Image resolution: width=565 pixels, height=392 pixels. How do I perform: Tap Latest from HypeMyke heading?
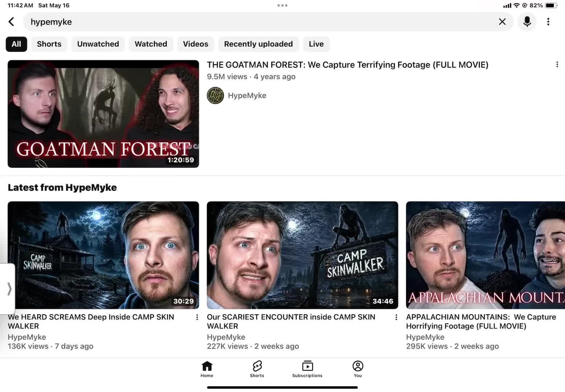(x=62, y=188)
